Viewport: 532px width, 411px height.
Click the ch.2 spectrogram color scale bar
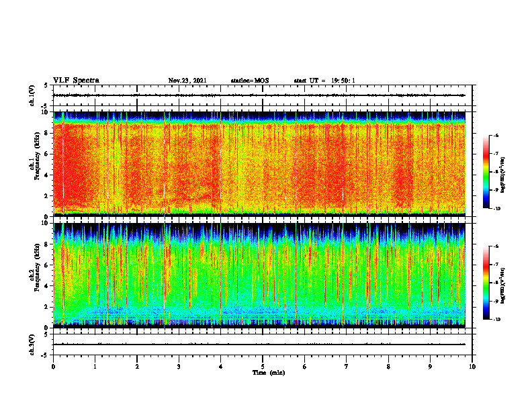click(486, 283)
